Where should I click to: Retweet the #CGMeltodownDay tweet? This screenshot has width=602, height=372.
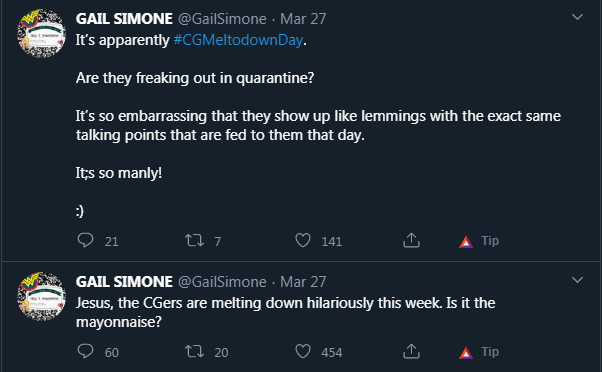tap(194, 241)
